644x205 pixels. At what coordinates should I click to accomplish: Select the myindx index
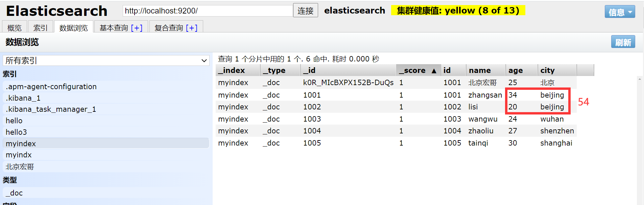tap(106, 155)
